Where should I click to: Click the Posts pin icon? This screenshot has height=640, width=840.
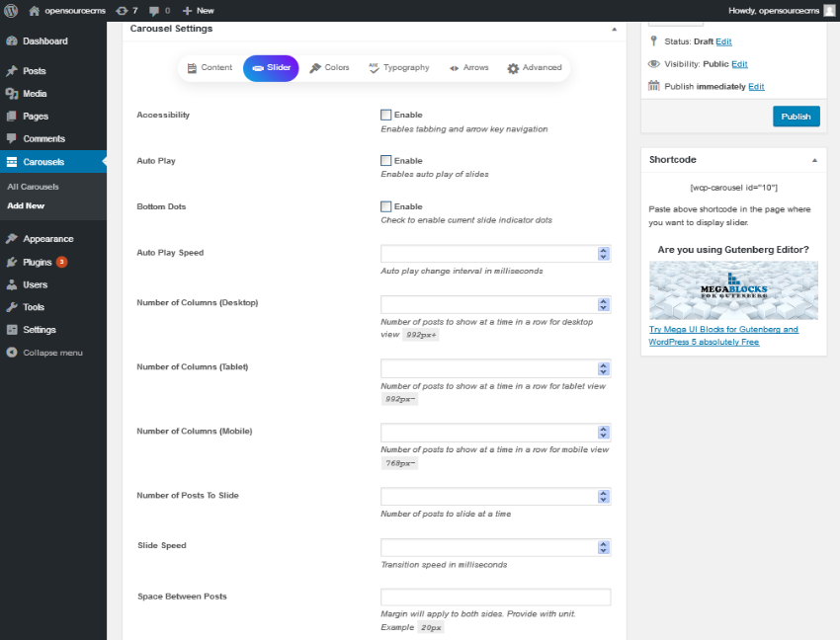click(x=11, y=71)
